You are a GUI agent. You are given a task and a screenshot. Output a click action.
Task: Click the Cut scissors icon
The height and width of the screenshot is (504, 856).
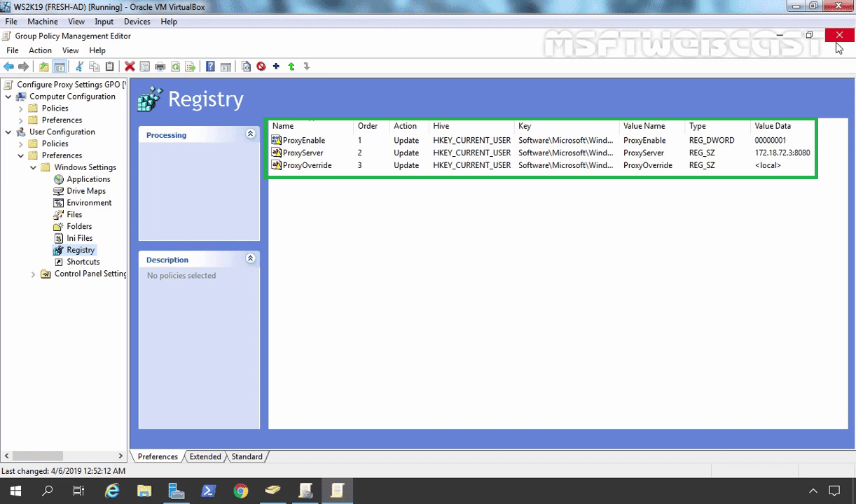coord(79,66)
